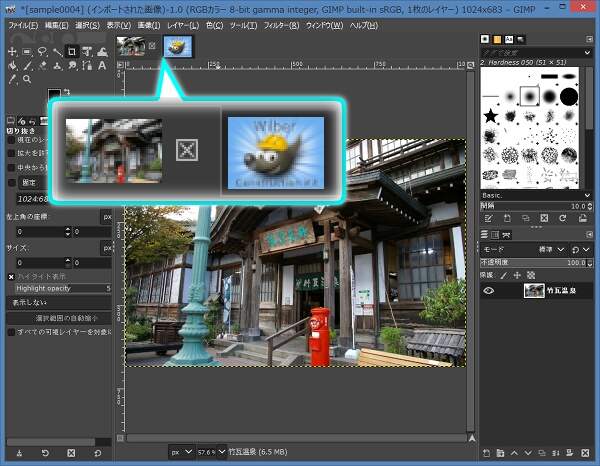Select the Smudge tool
Screen dimensions: 600x466
point(72,65)
